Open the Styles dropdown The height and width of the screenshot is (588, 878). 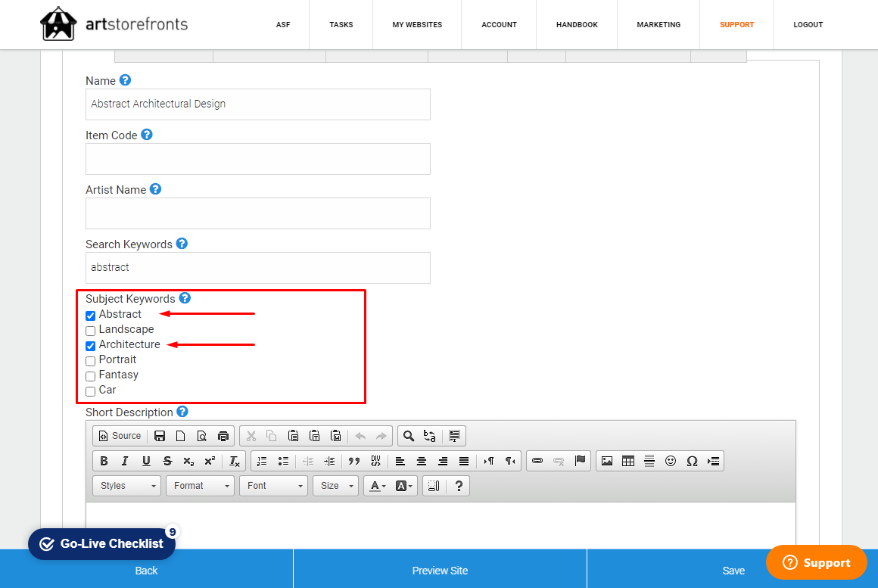126,486
